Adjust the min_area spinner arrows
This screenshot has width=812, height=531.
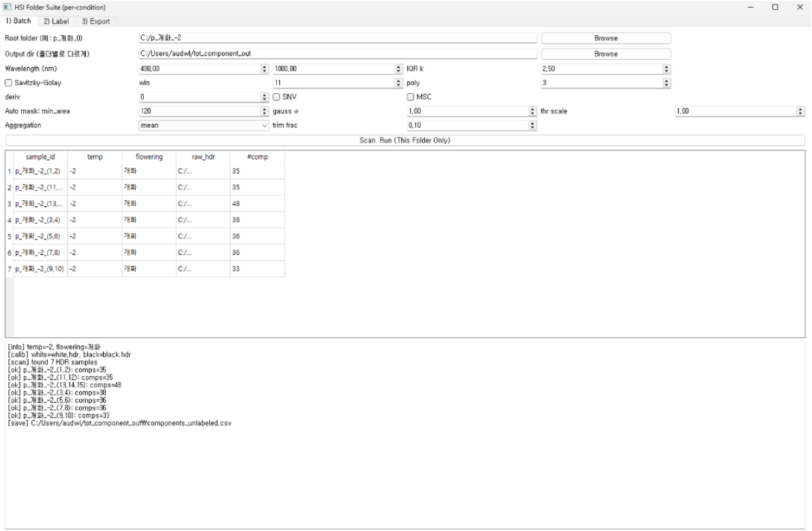(x=265, y=111)
